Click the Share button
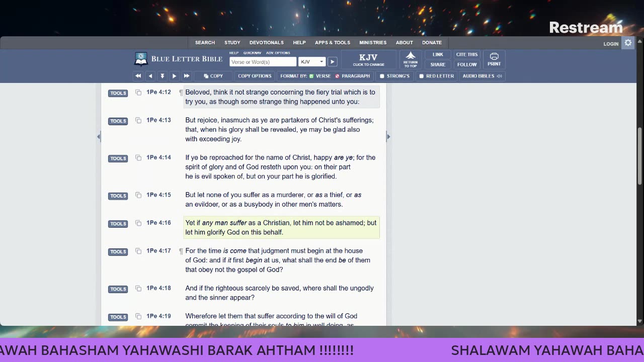644x362 pixels. [438, 64]
